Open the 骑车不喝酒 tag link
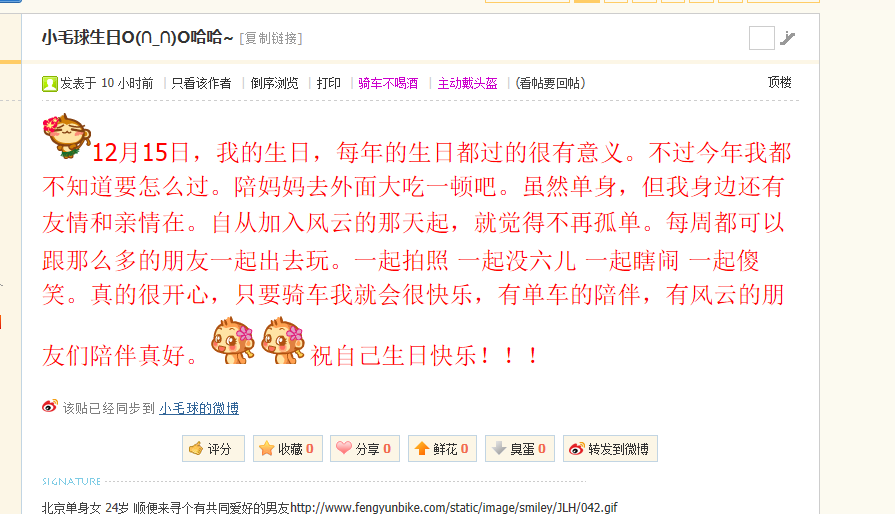This screenshot has width=895, height=514. [x=388, y=83]
